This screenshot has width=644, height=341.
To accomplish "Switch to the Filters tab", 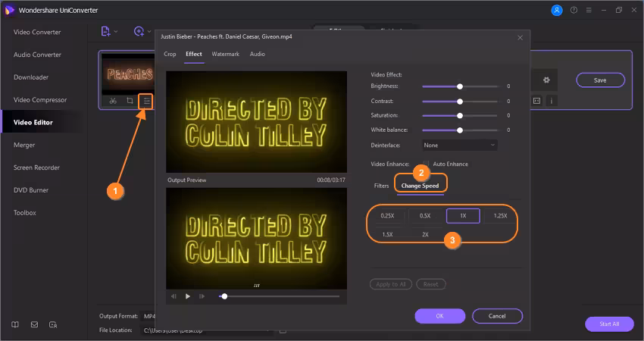I will (x=381, y=186).
